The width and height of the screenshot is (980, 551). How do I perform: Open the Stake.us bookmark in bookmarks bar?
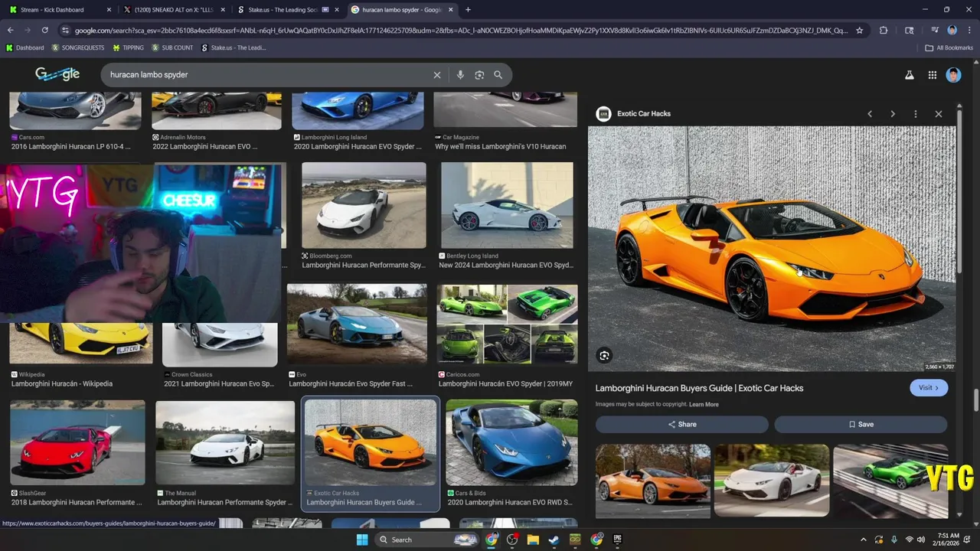pos(234,47)
